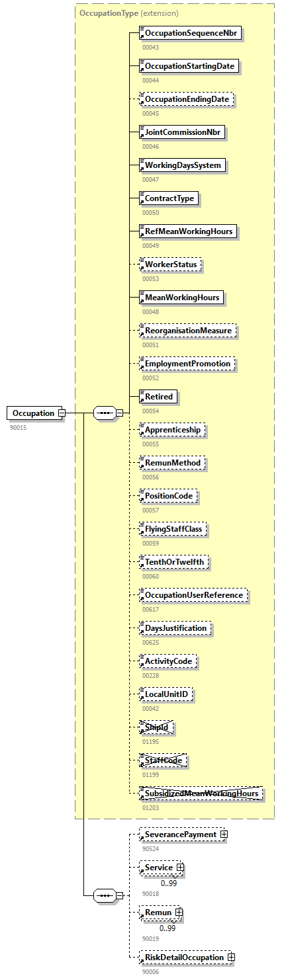Open the WorkingDaysSystem element

click(x=183, y=165)
